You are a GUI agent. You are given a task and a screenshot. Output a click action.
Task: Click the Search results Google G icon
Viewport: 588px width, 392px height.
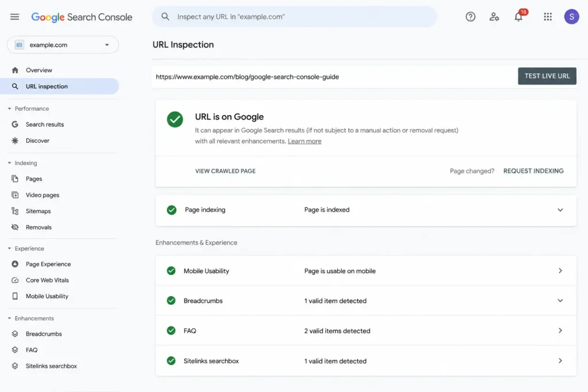(15, 125)
